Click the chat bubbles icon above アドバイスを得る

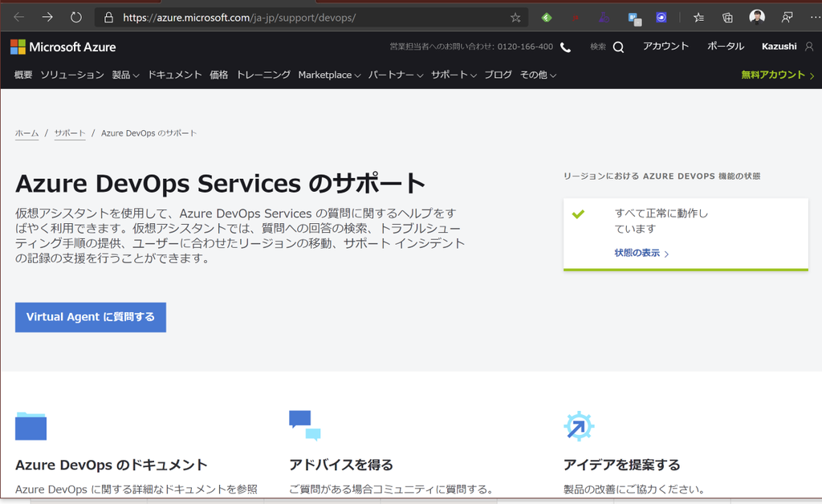(304, 425)
